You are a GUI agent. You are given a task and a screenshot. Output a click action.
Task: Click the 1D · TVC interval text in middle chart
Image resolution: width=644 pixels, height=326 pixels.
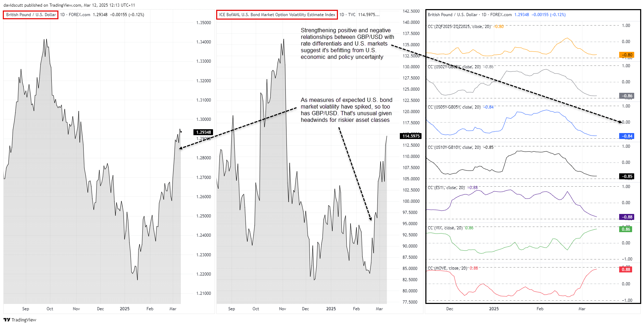point(347,15)
